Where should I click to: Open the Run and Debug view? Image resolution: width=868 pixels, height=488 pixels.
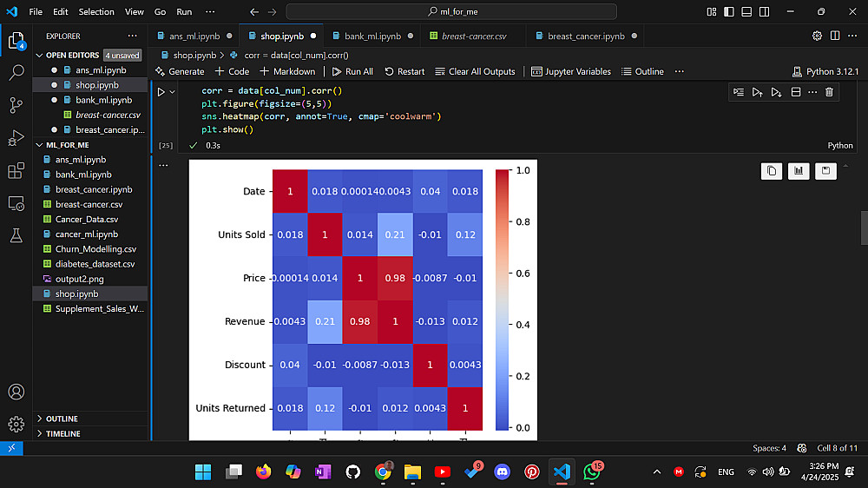pos(16,137)
